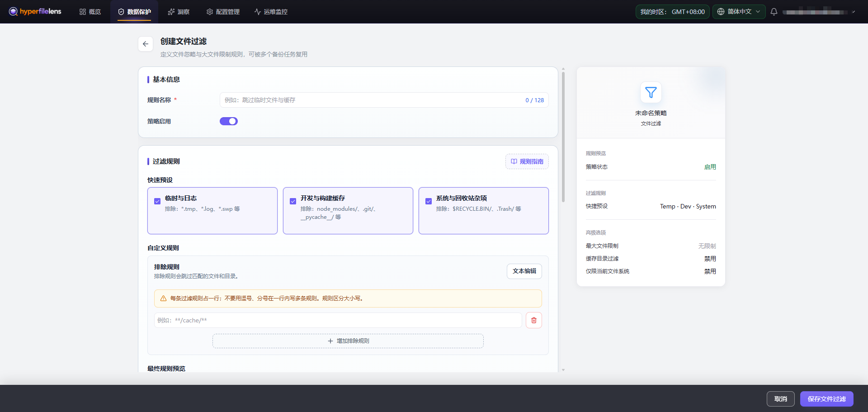Click the scroll down arrow of form
Screen dimensions: 868x412
click(x=563, y=370)
